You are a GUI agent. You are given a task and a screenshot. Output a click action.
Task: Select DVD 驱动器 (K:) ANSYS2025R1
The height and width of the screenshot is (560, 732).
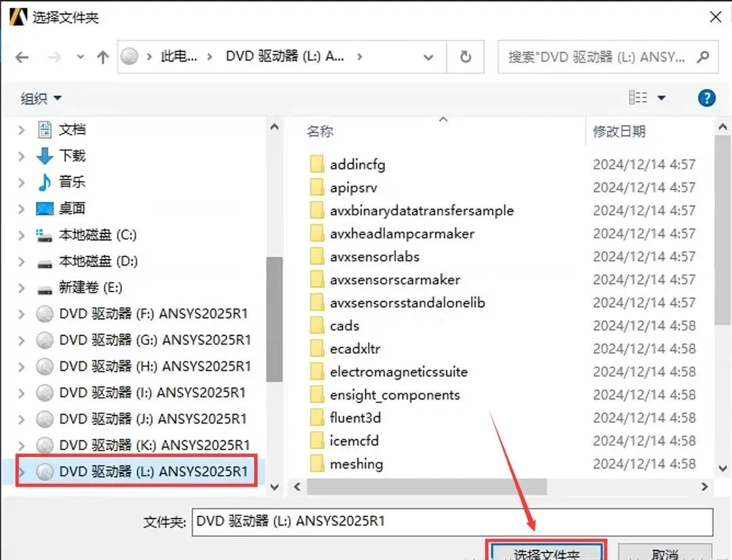coord(155,445)
